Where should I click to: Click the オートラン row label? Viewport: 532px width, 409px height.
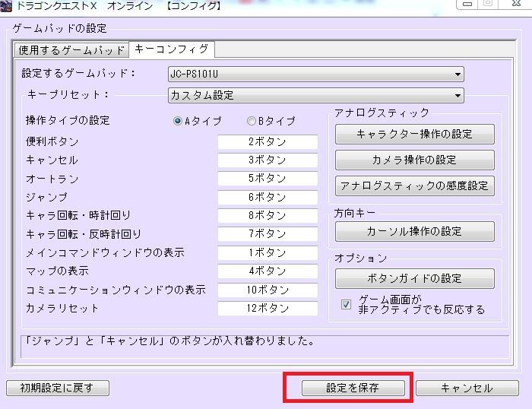pyautogui.click(x=52, y=179)
